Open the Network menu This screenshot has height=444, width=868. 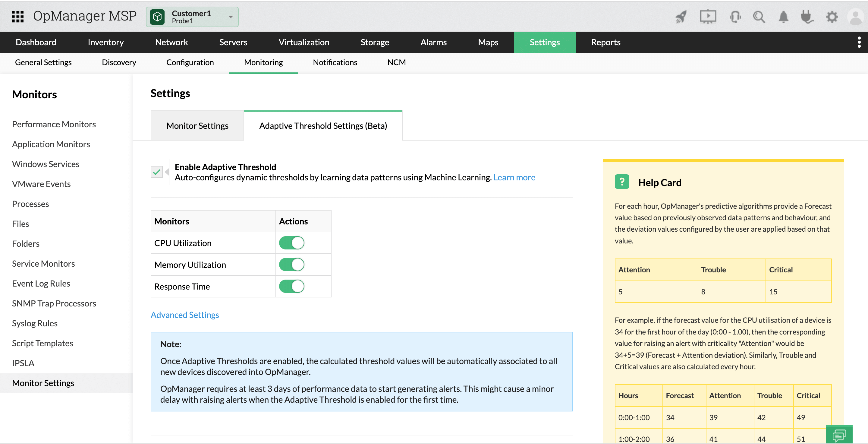(x=171, y=42)
